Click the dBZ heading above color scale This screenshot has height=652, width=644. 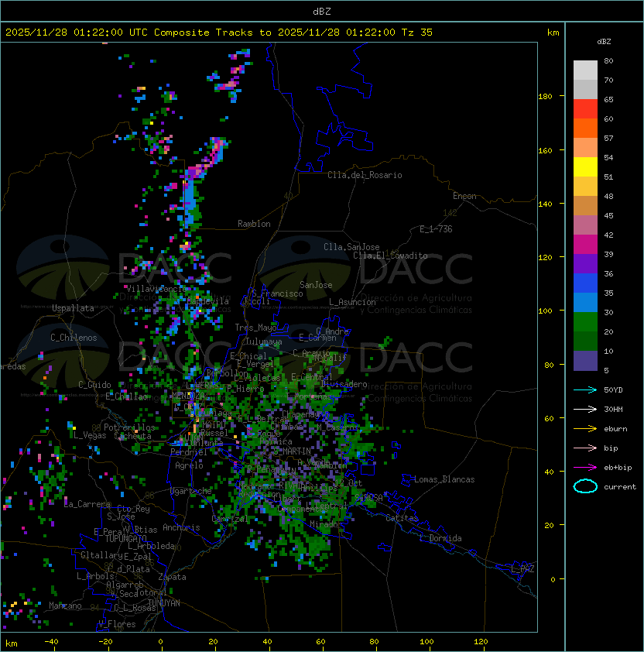(x=604, y=42)
